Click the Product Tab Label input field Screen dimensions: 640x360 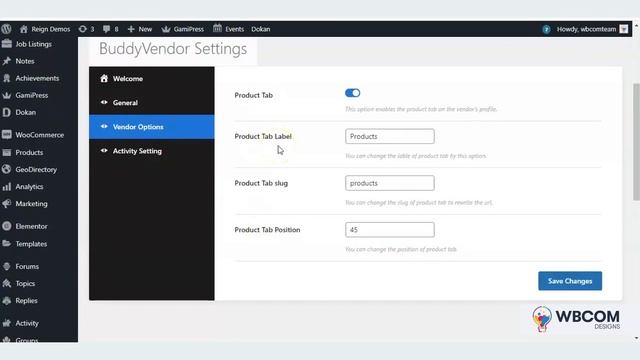[390, 136]
